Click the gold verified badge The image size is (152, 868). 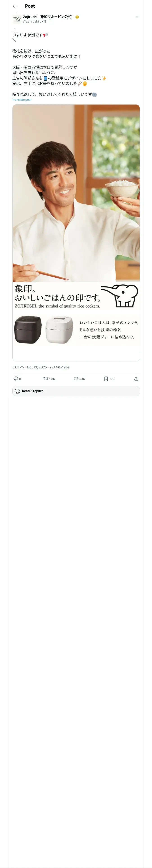77,17
